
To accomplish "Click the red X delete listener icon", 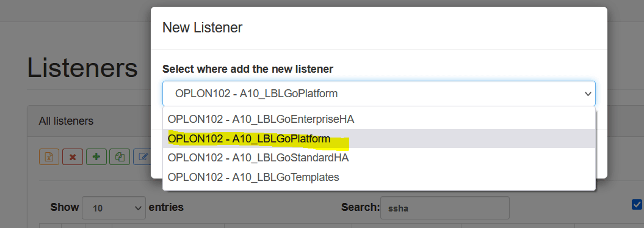I will 73,157.
